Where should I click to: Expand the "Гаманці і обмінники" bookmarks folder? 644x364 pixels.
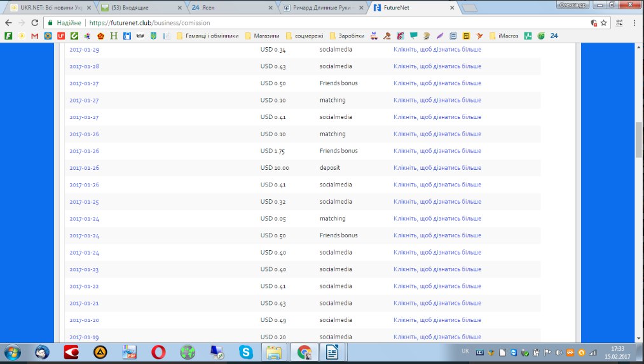click(x=207, y=36)
